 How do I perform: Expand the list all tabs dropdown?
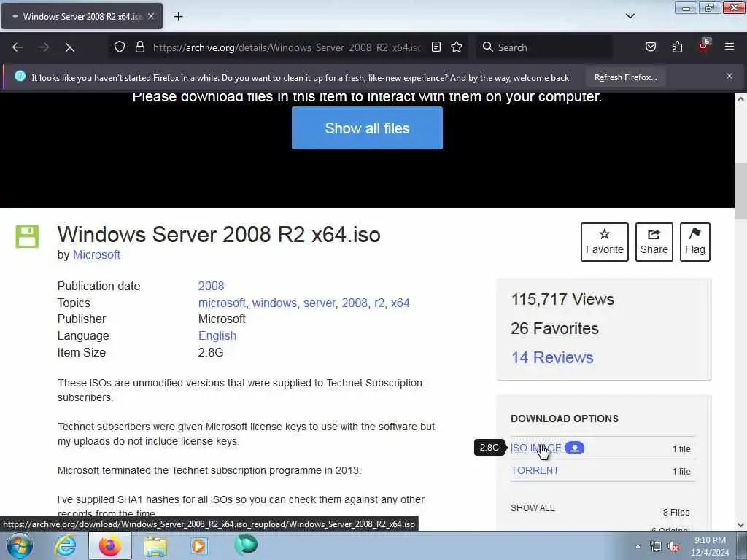630,16
